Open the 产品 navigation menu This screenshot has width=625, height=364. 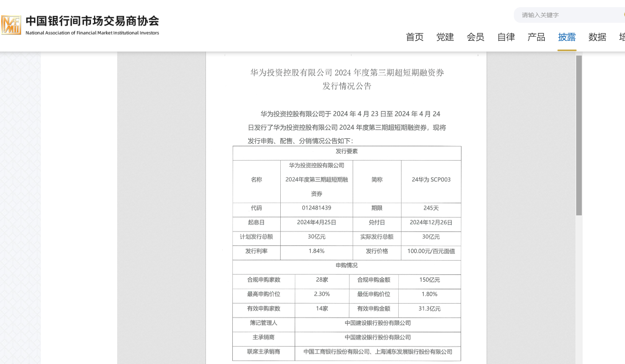(536, 37)
